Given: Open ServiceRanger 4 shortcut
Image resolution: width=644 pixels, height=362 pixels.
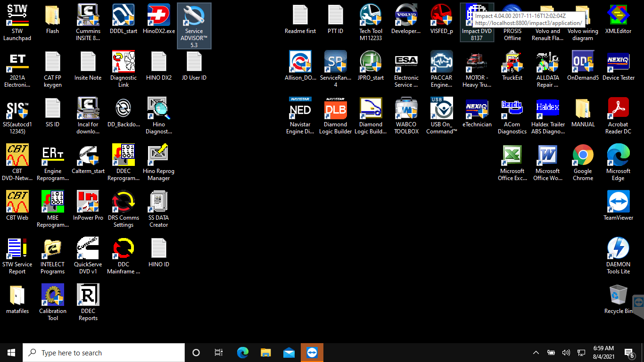Looking at the screenshot, I should [336, 69].
